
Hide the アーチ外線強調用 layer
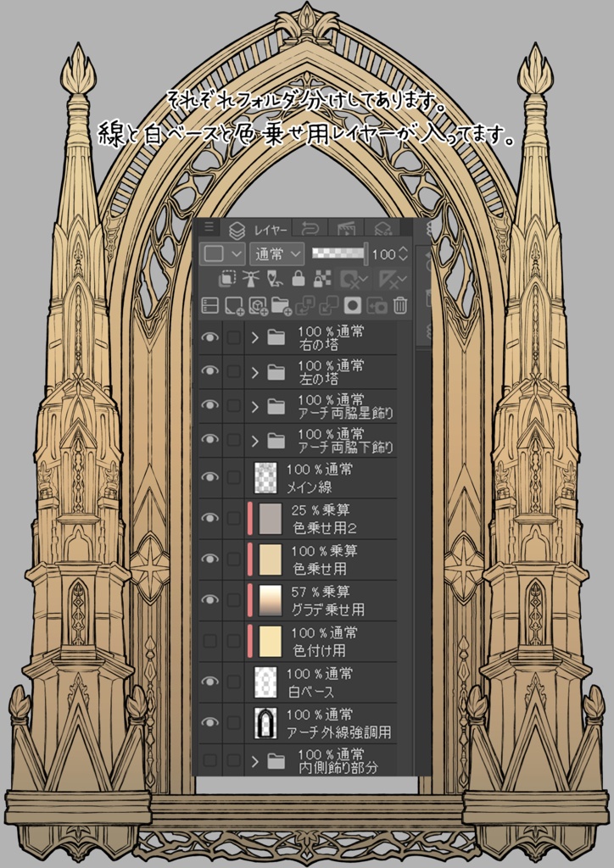point(209,722)
